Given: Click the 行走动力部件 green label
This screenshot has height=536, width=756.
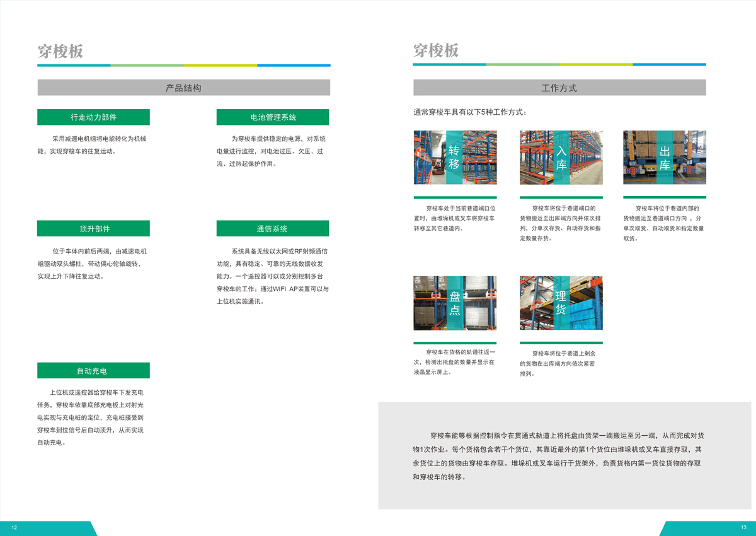Looking at the screenshot, I should click(x=93, y=117).
